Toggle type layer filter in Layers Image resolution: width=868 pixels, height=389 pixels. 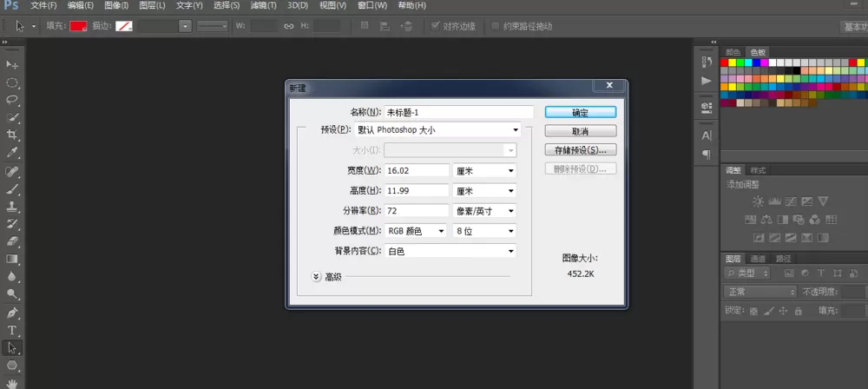click(x=821, y=274)
